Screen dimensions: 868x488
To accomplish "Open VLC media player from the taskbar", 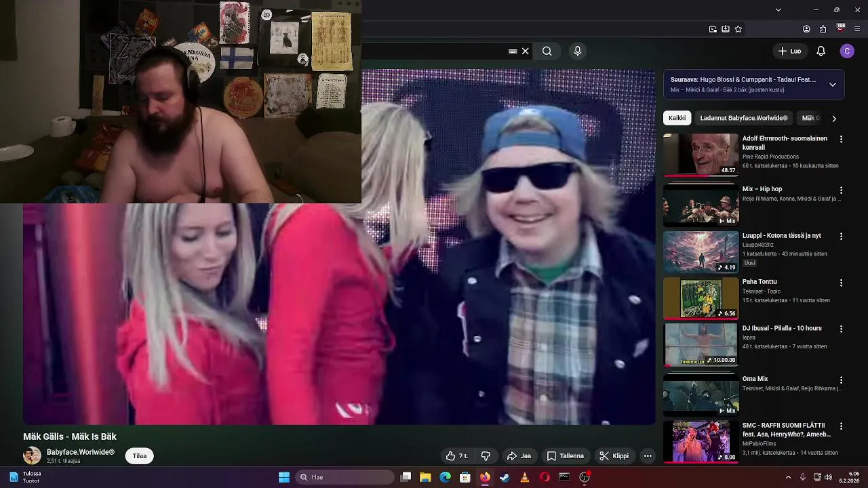I will (524, 477).
